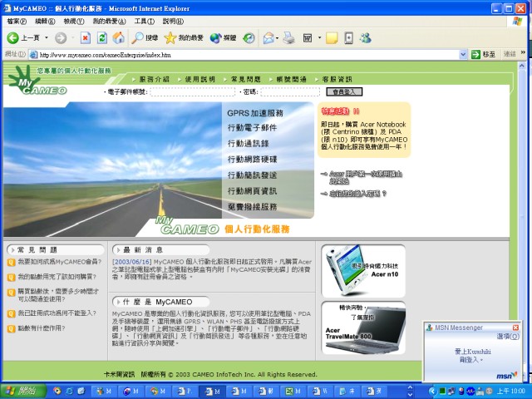The height and width of the screenshot is (399, 532).
Task: Click the forgot login password link
Action: (358, 194)
